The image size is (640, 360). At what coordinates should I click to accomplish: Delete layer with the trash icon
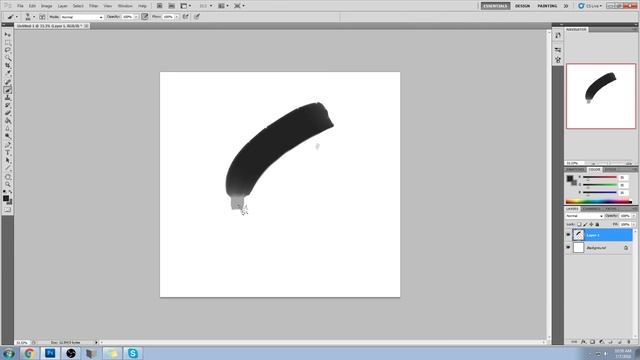[x=629, y=342]
